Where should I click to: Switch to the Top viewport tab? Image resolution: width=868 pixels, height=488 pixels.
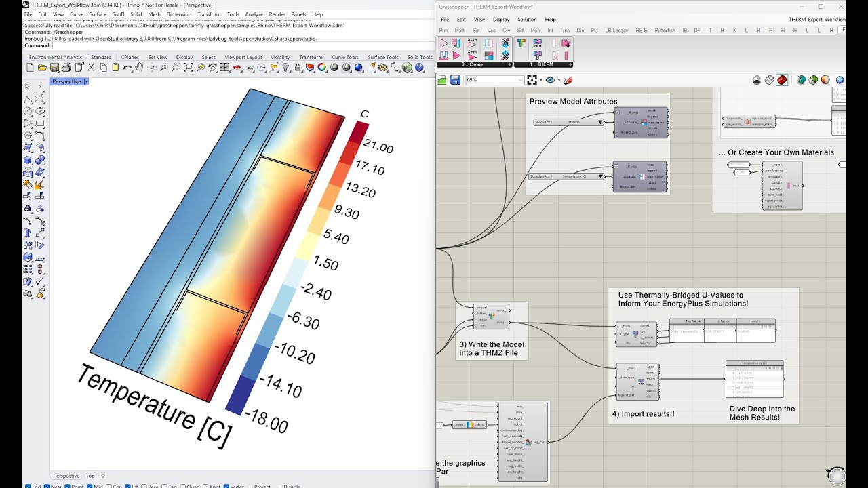(90, 476)
